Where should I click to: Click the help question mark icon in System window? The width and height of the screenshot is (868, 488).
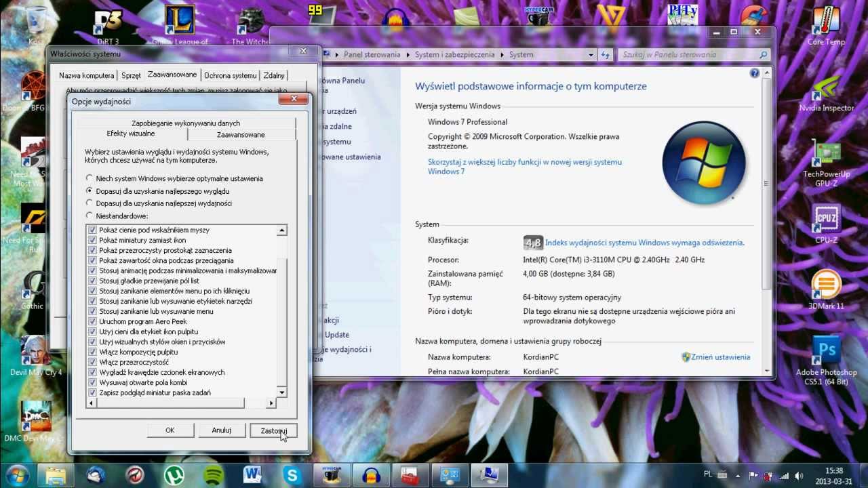(x=755, y=73)
